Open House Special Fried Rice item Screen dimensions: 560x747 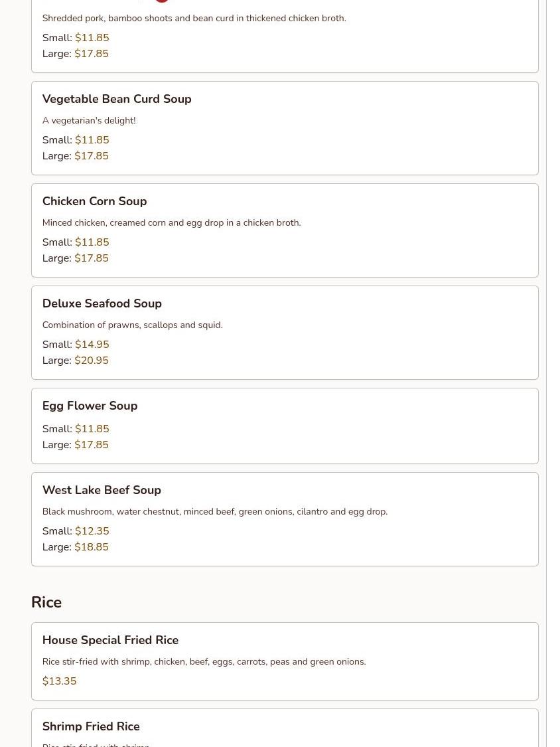110,640
